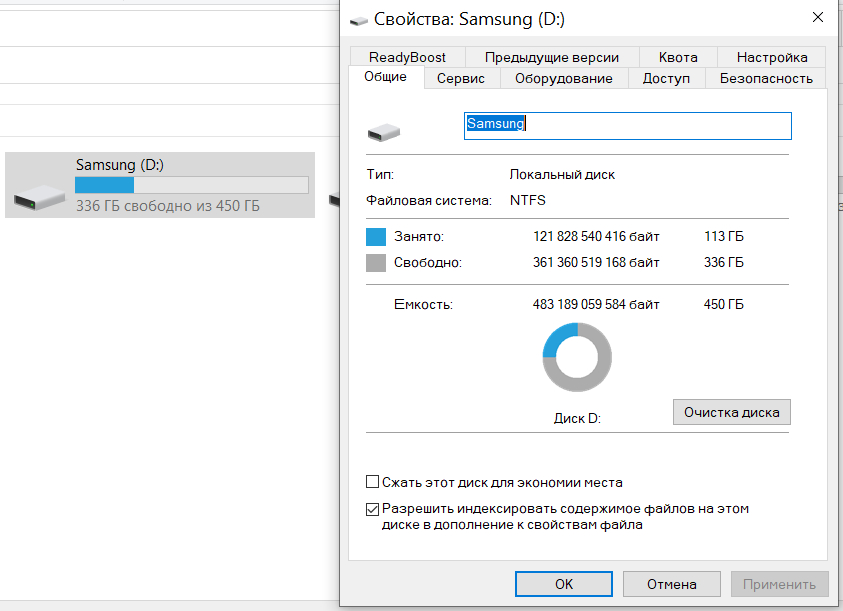
Task: Close the Samsung (D:) properties dialog
Action: [819, 19]
